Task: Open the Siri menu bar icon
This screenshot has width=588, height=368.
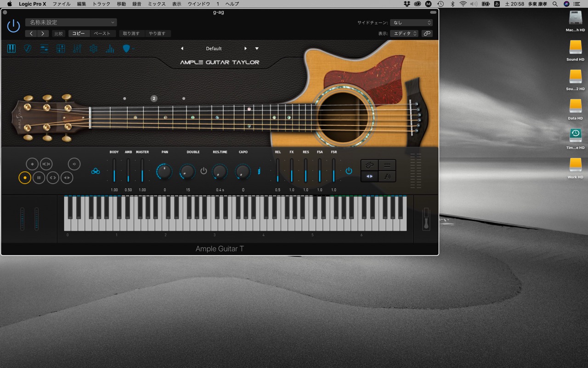Action: (566, 4)
